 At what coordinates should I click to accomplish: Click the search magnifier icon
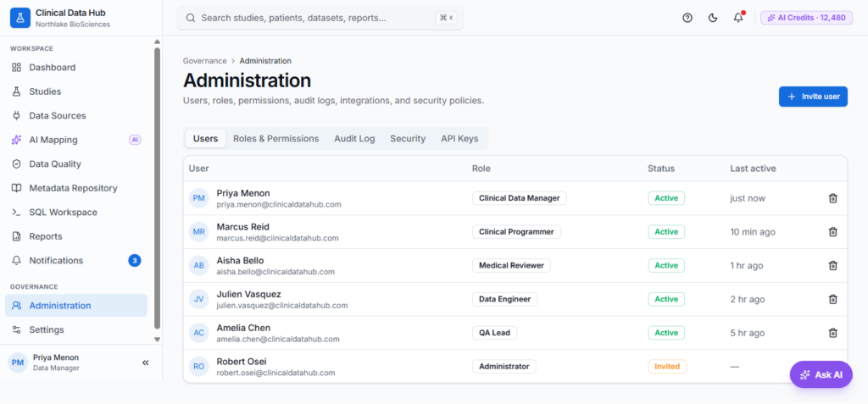tap(191, 18)
